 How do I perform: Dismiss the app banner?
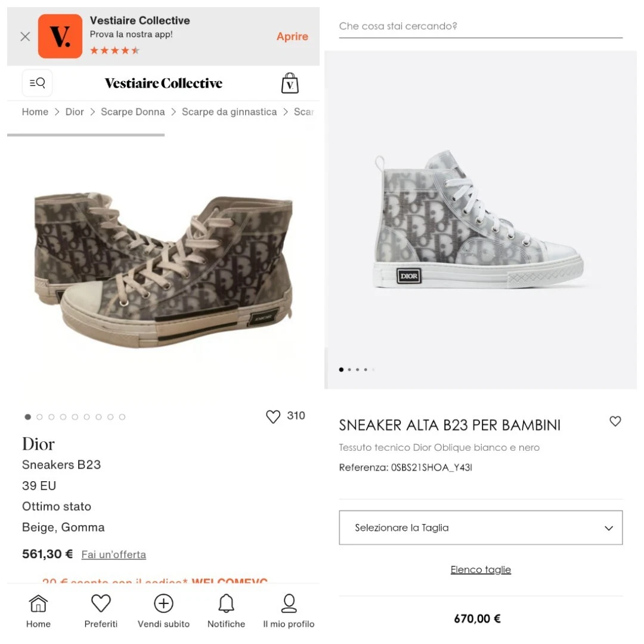[25, 36]
